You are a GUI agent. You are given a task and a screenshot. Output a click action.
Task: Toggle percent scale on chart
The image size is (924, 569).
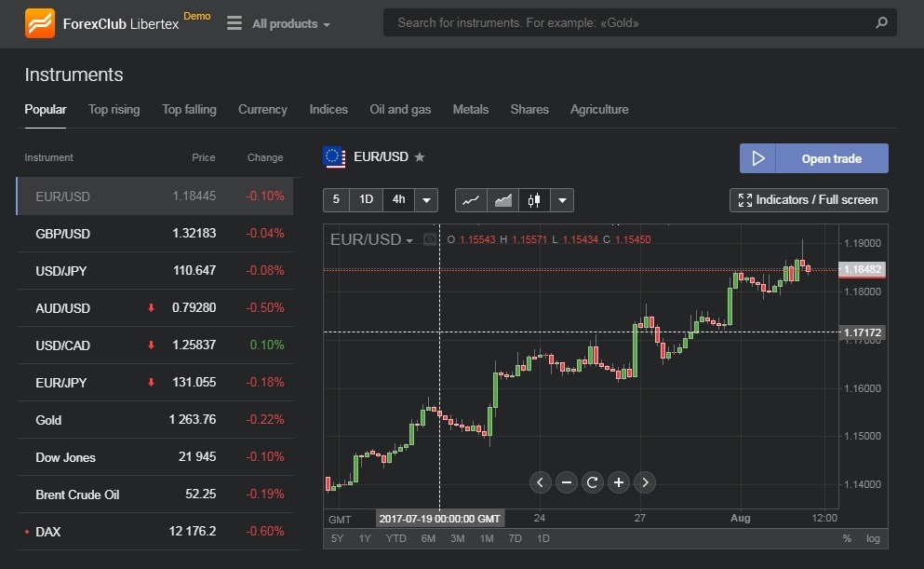[847, 538]
